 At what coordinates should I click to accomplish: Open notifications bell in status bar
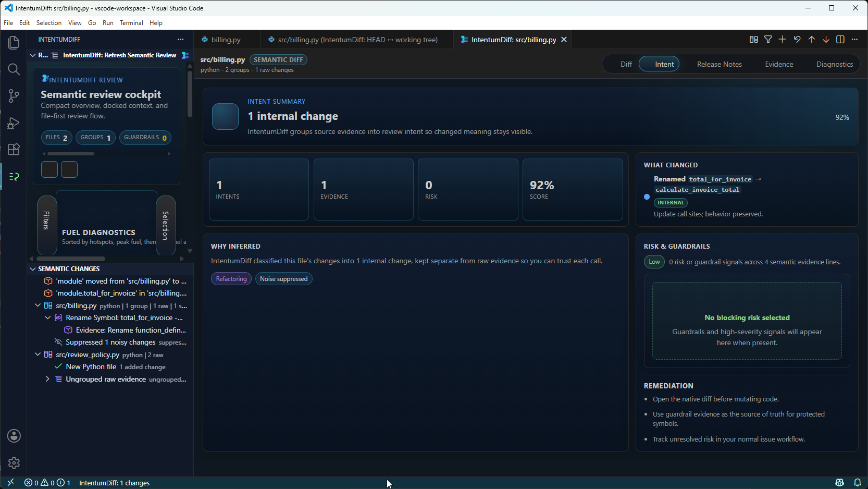pyautogui.click(x=857, y=483)
